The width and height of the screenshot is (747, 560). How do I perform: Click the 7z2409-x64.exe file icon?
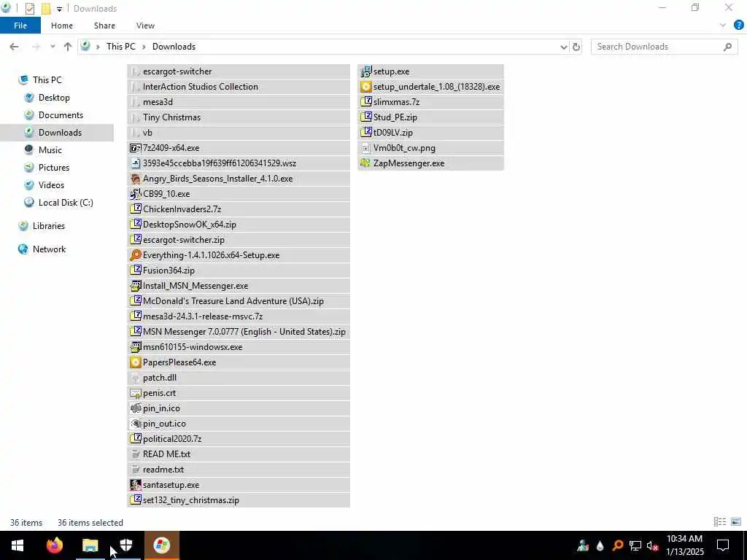135,148
